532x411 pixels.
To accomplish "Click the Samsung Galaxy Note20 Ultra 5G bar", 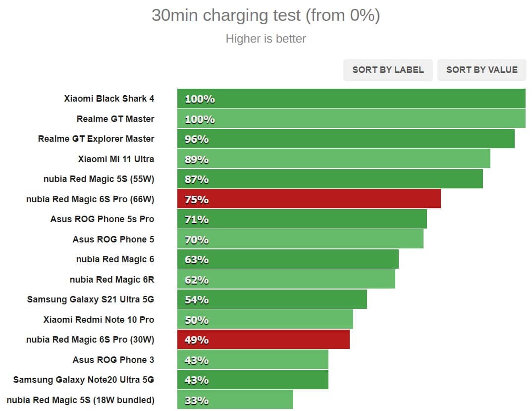I will [x=253, y=380].
